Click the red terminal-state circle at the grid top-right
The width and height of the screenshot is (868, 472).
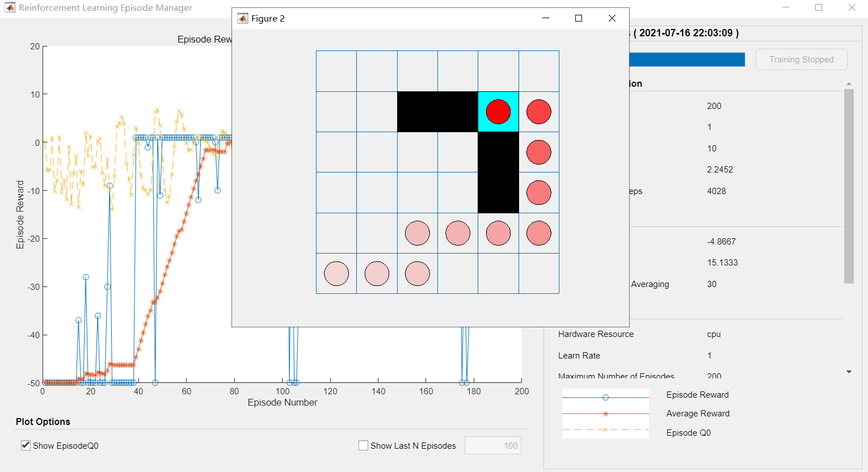pyautogui.click(x=538, y=111)
